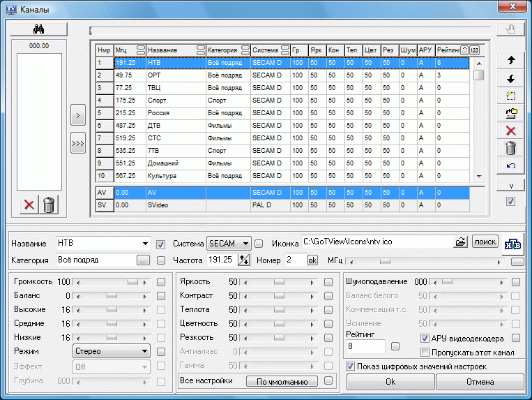
Task: Click the ok button next to Номер
Action: coord(312,260)
